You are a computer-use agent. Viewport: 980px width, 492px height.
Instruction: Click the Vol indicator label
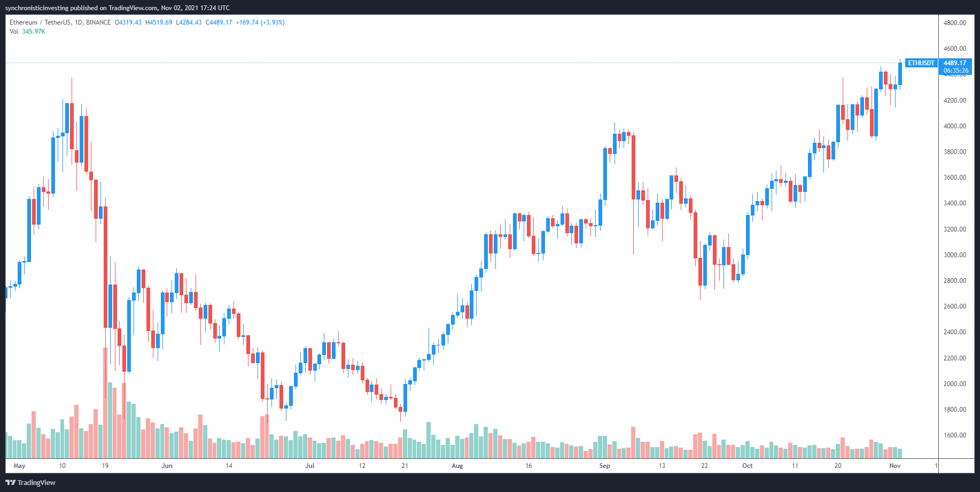click(14, 32)
